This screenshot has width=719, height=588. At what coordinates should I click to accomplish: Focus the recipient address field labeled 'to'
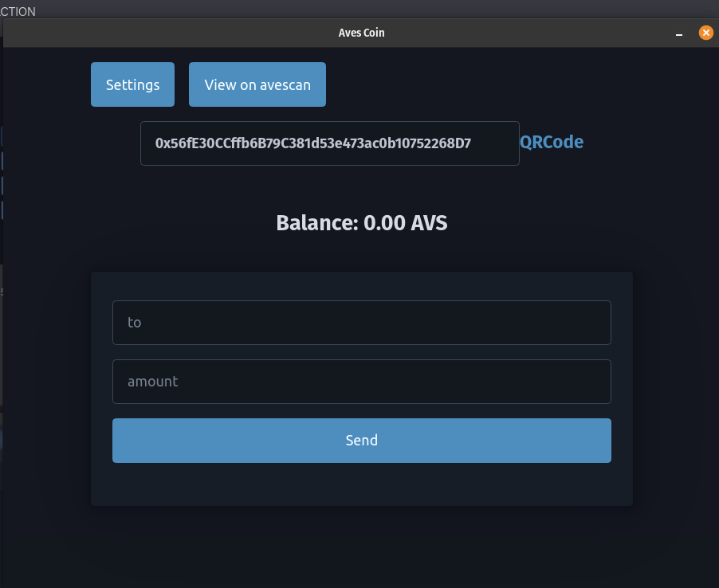(x=361, y=322)
